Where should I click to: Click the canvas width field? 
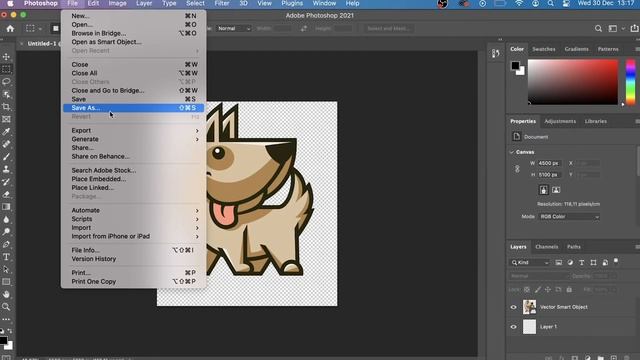coord(548,163)
